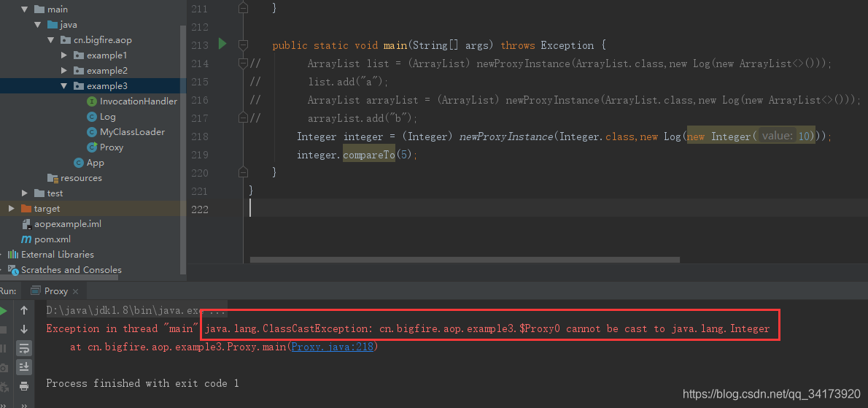Collapse the example3 package
Screen dimensions: 868x408
coord(64,86)
